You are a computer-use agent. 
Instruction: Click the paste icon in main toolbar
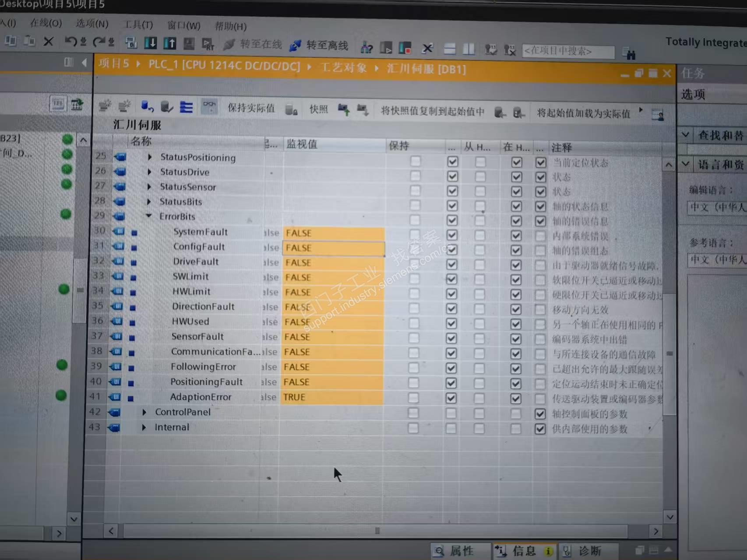[x=29, y=41]
